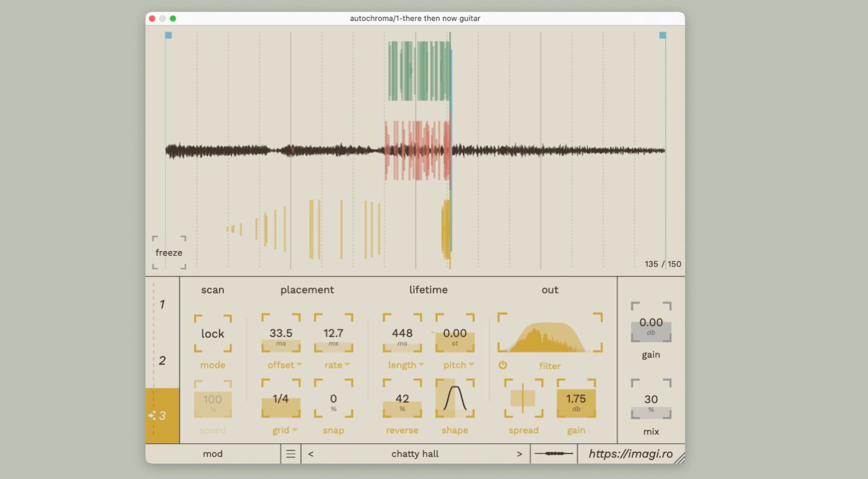Screen dimensions: 868x479
Task: Go to next preset with right arrow
Action: tap(519, 454)
